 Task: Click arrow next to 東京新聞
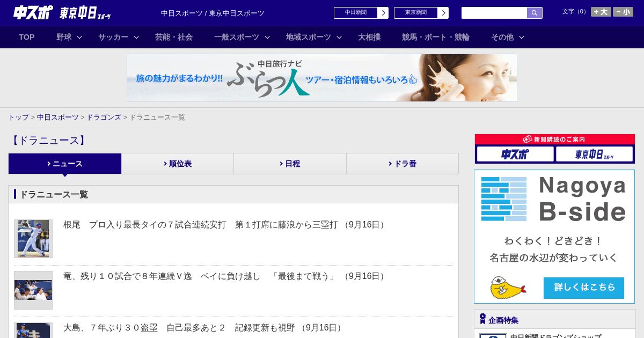click(443, 13)
